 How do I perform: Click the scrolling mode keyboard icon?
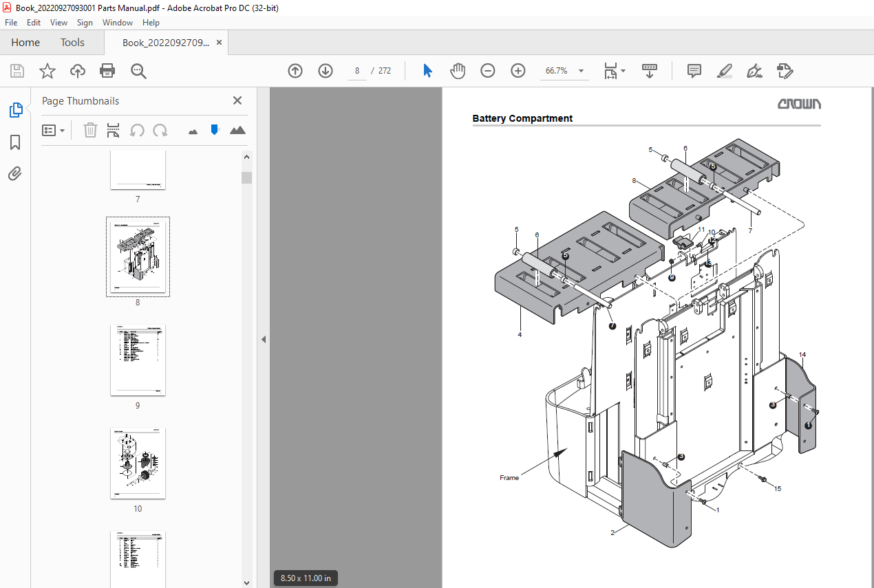[650, 71]
